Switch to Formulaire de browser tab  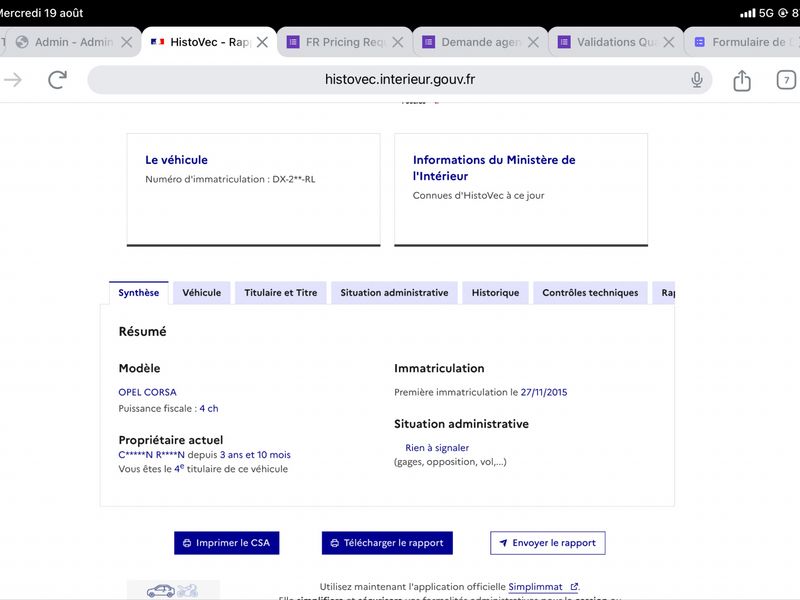coord(742,42)
